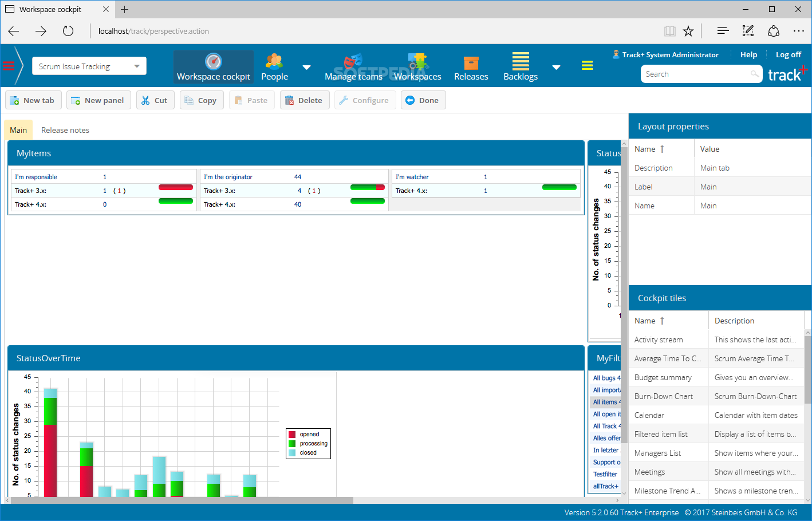Screen dimensions: 812x521
Task: Open the Releases box icon
Action: tap(471, 62)
